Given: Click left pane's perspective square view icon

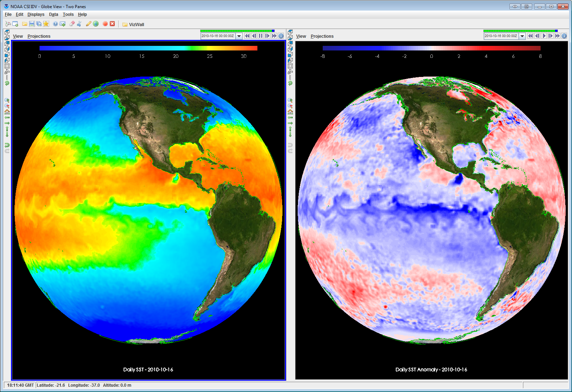Looking at the screenshot, I should pyautogui.click(x=7, y=66).
